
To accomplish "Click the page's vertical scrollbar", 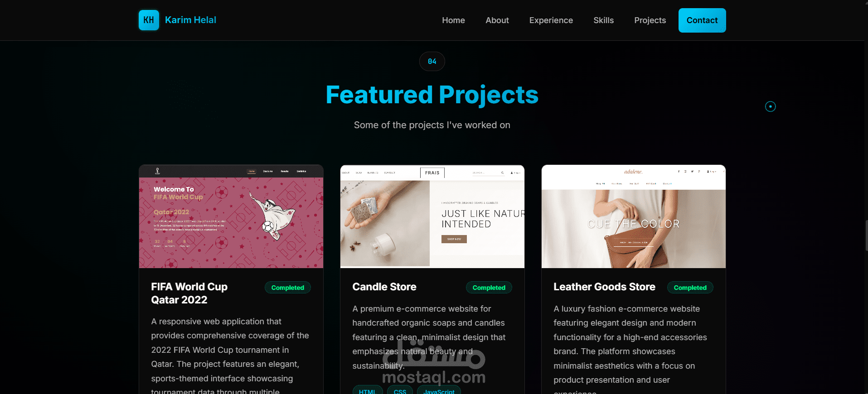I will click(x=866, y=235).
